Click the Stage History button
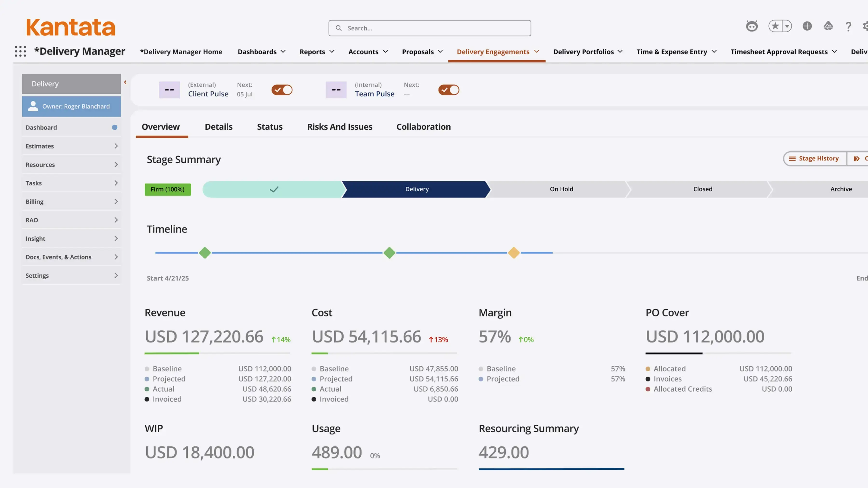Image resolution: width=868 pixels, height=488 pixels. [x=814, y=159]
